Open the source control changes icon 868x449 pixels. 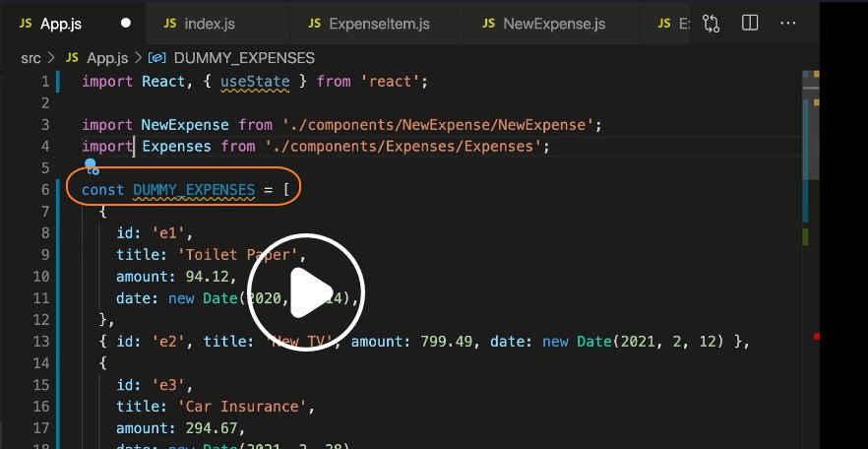point(711,24)
